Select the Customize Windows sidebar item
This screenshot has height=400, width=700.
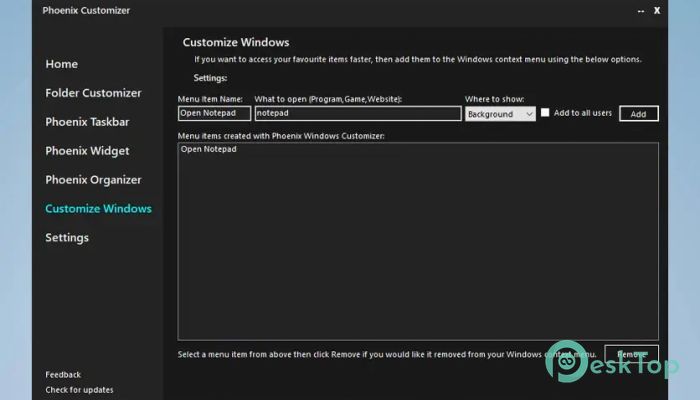98,208
